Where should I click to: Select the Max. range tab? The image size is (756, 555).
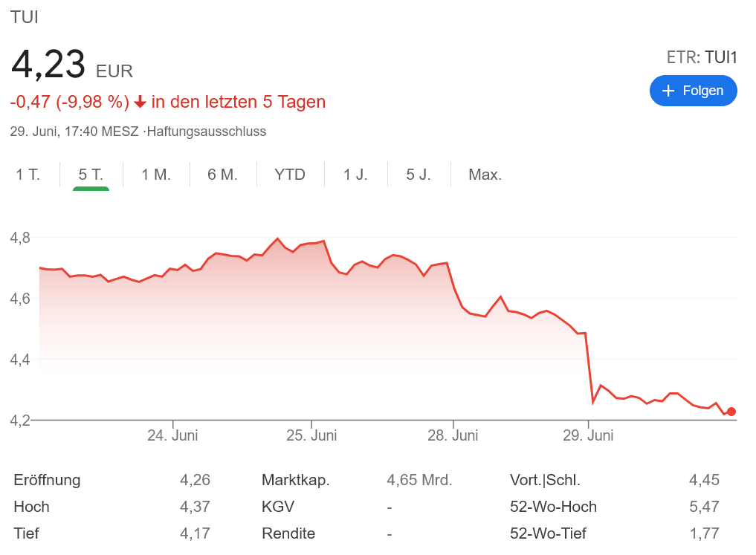click(485, 175)
